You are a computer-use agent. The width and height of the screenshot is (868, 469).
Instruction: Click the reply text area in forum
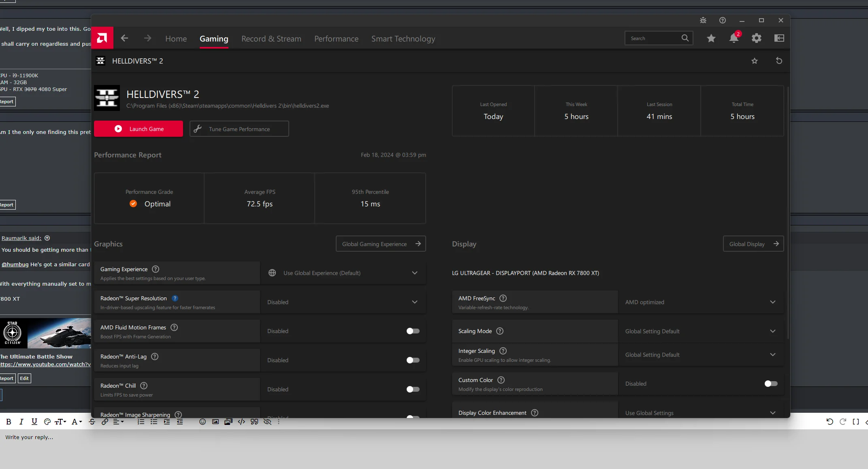pos(434,449)
